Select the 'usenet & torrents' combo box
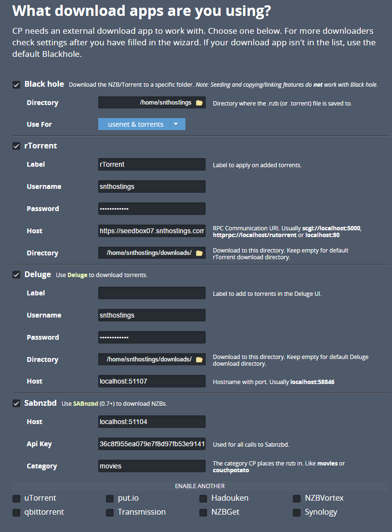 point(135,124)
